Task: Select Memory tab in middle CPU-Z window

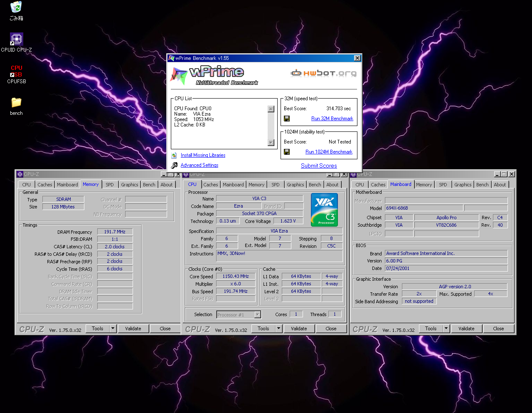Action: tap(256, 185)
